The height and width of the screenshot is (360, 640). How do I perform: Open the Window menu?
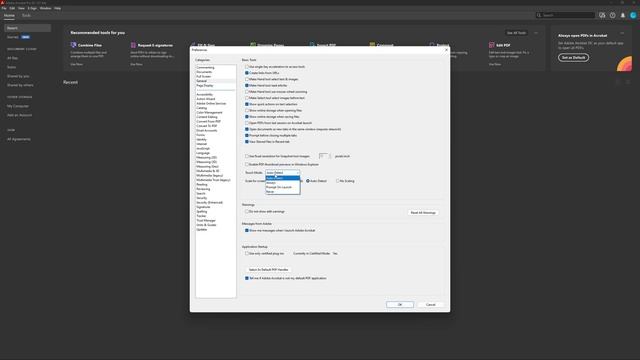click(45, 8)
